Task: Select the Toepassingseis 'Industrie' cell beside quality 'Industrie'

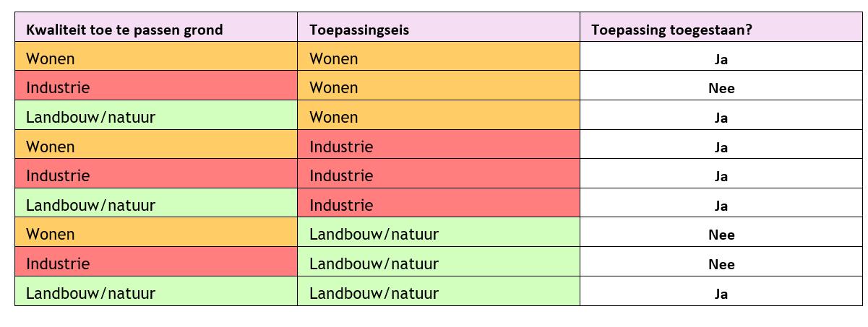Action: coord(341,176)
